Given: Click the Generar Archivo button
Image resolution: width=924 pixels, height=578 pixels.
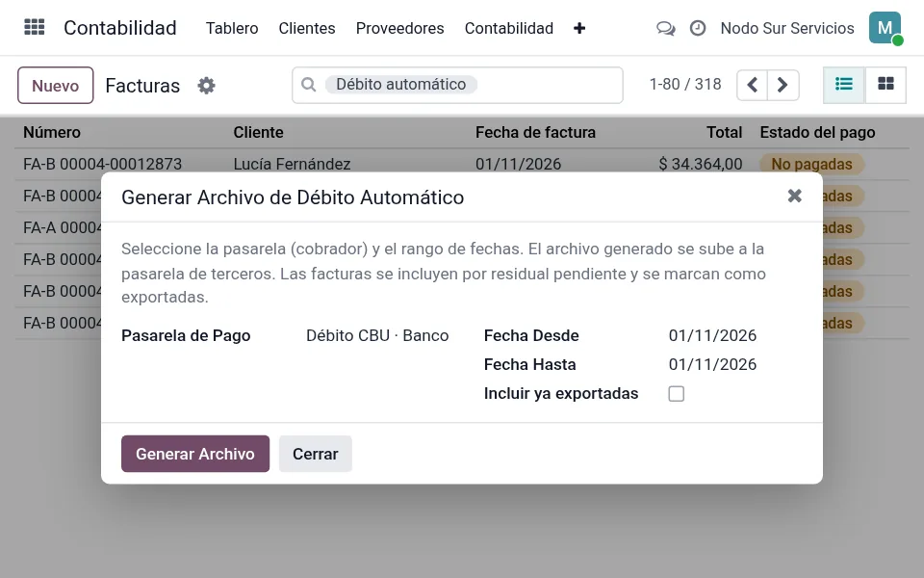Looking at the screenshot, I should coord(195,454).
